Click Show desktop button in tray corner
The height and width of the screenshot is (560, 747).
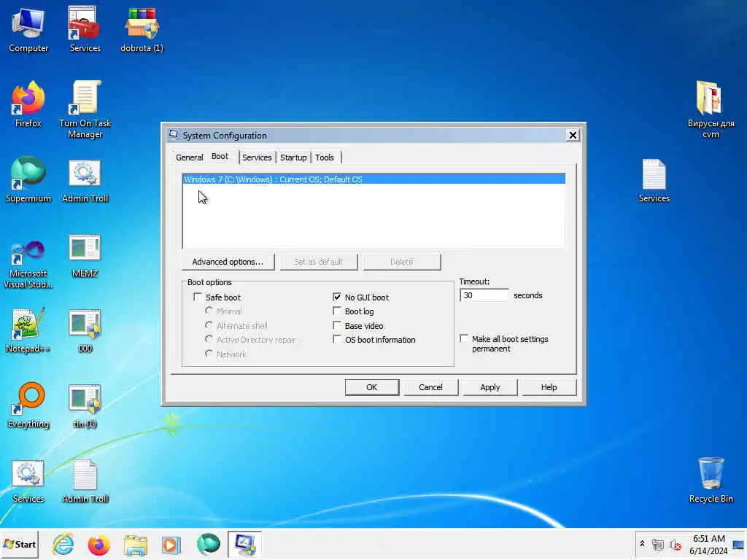(738, 544)
